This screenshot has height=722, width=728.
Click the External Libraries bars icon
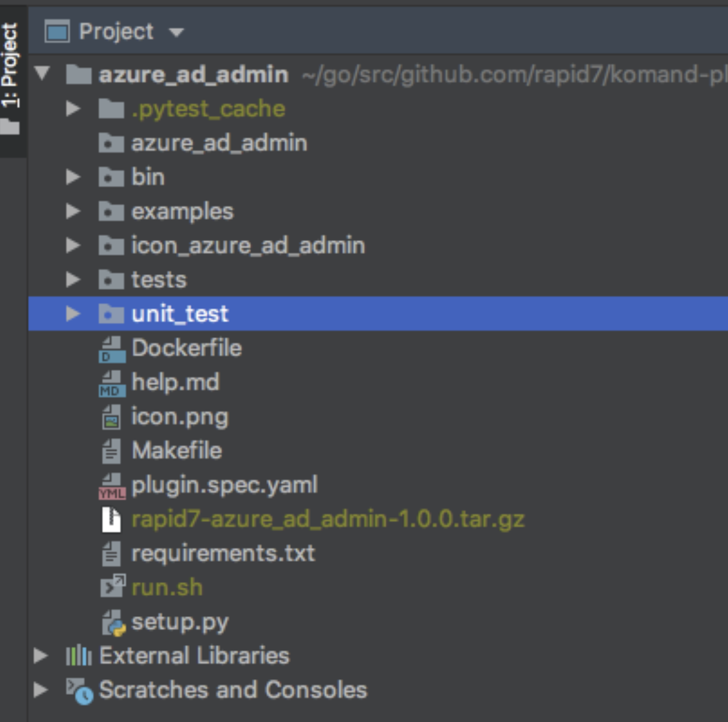78,656
